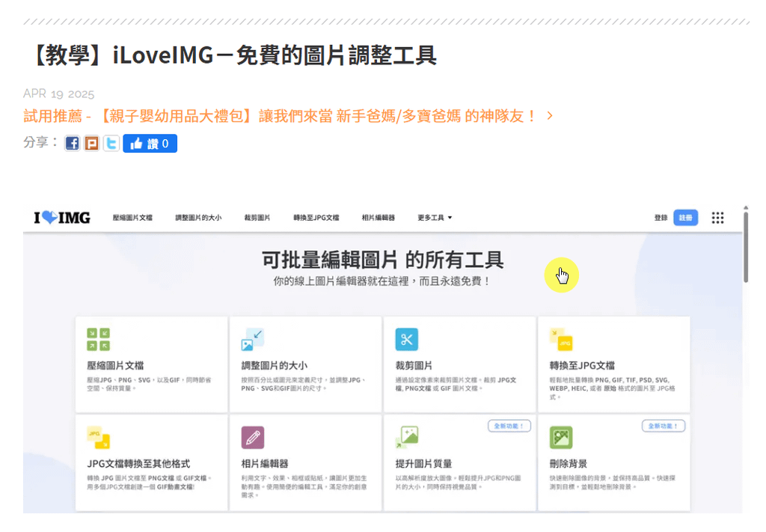Click the resize image icon
The image size is (766, 532).
[x=253, y=340]
